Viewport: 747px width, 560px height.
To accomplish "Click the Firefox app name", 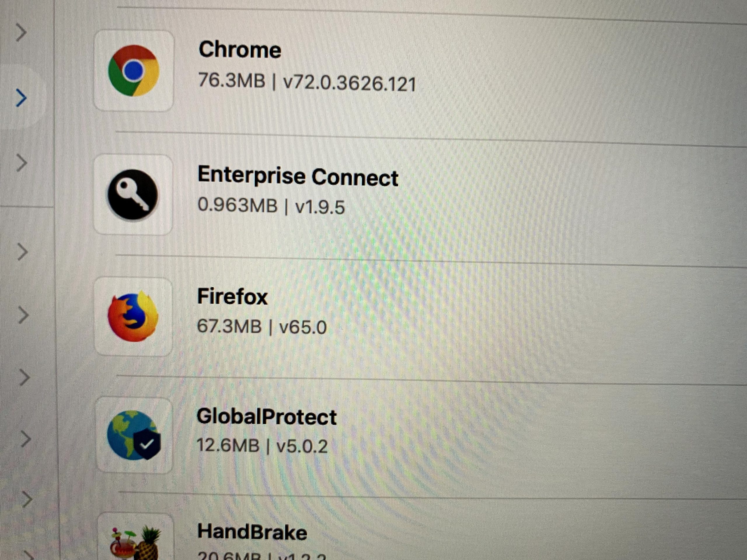I will [x=232, y=297].
